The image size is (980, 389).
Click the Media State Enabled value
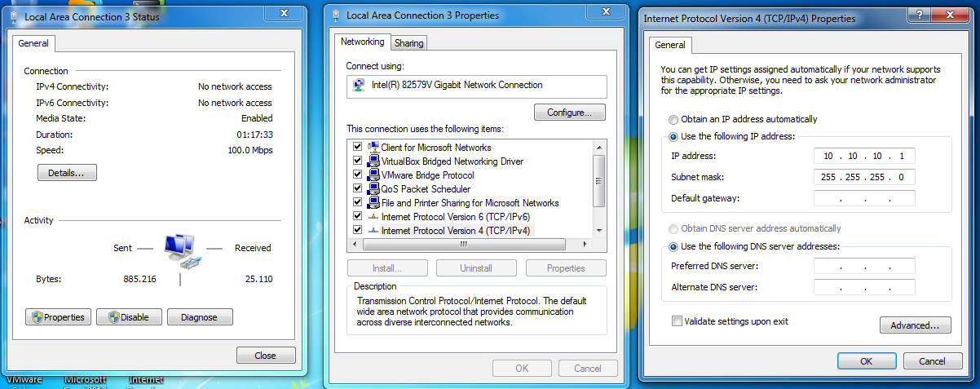pos(257,118)
